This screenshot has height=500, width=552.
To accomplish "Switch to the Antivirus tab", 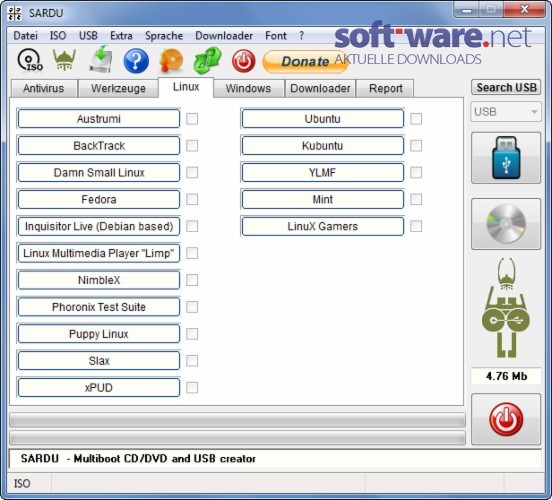I will 44,88.
